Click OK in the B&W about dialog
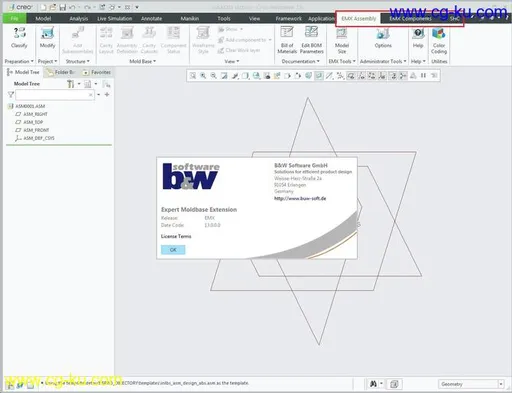 tap(173, 250)
